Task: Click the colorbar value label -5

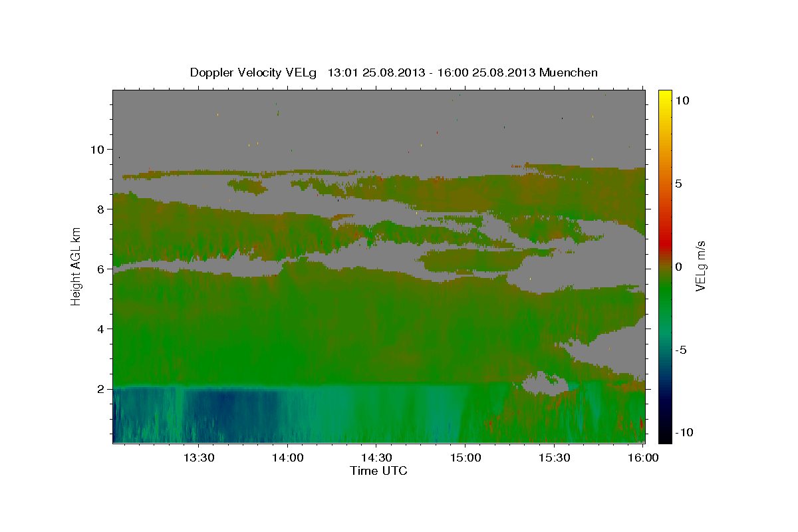Action: click(x=680, y=350)
